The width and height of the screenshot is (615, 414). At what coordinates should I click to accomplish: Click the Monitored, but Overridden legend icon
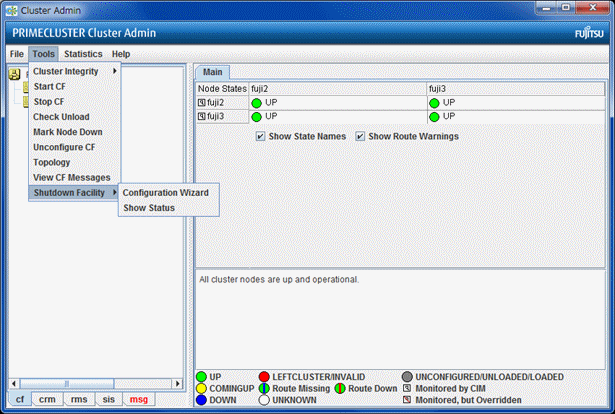point(407,400)
